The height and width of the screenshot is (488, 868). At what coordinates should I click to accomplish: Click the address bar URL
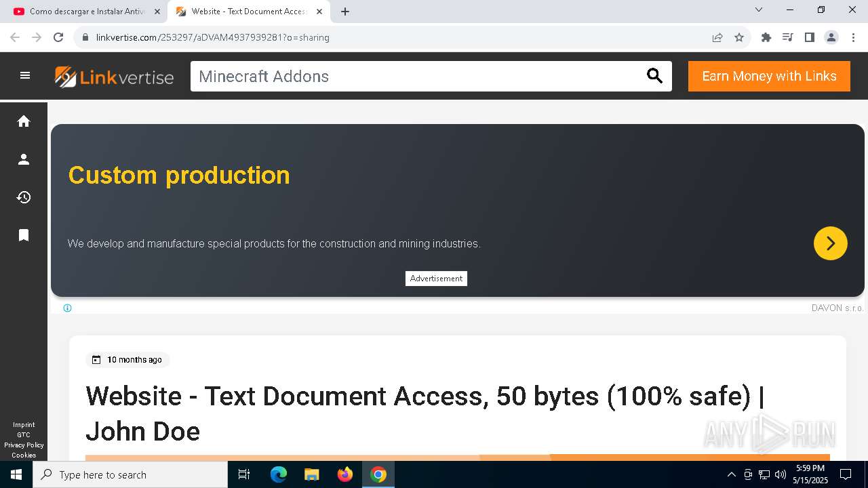pos(212,37)
